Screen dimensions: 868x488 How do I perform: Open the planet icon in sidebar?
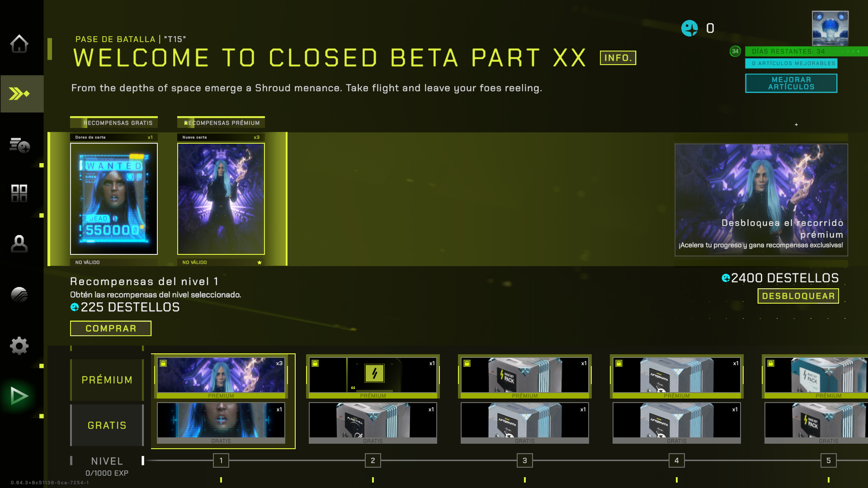tap(19, 295)
